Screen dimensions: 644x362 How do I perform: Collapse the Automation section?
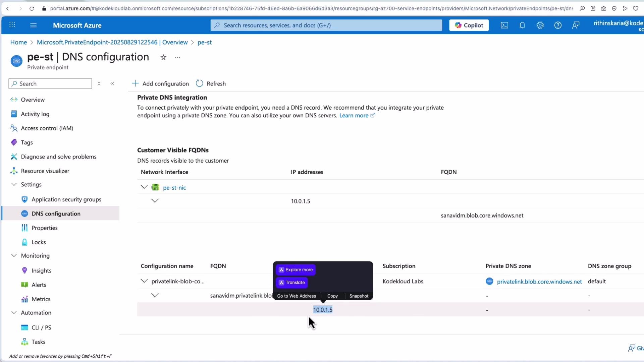[14, 312]
